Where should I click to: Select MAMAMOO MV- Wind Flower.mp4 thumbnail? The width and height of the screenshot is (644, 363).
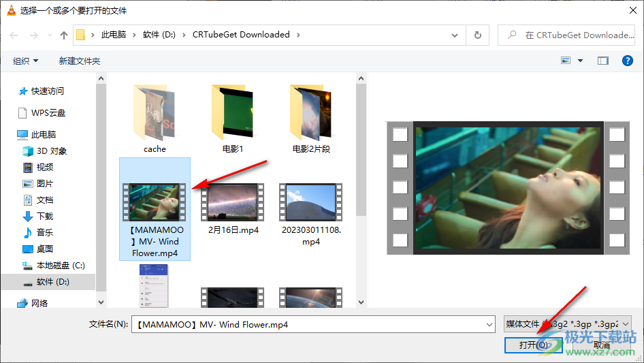click(x=155, y=202)
